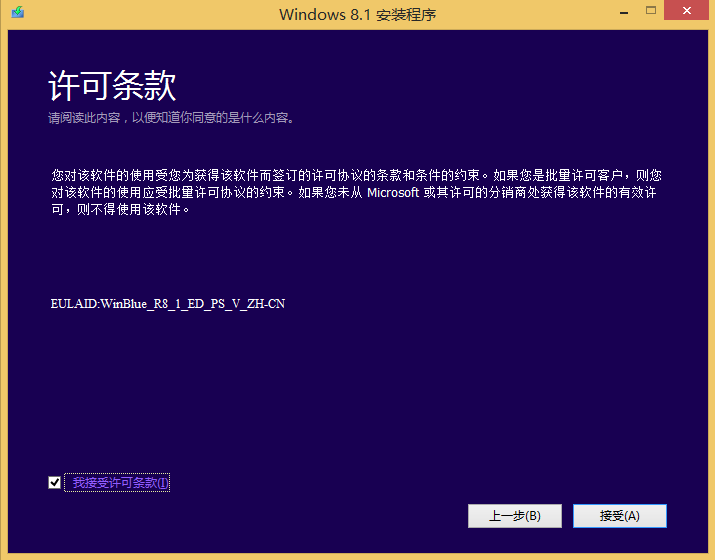Screen dimensions: 715x560
Task: Click the title bar text Windows 8.1 安装程序
Action: coord(358,15)
